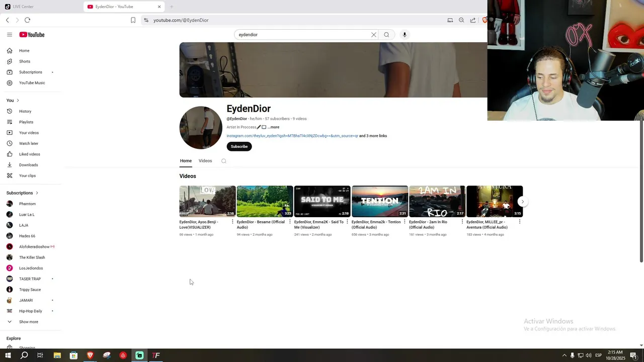Viewport: 644px width, 362px height.
Task: Open the and 3 more links text
Action: (x=373, y=136)
